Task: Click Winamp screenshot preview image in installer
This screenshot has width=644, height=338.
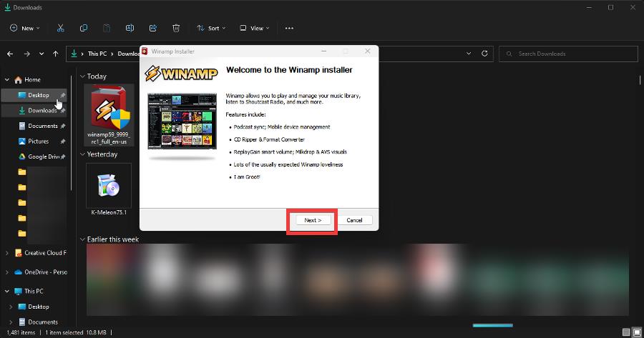Action: 182,121
